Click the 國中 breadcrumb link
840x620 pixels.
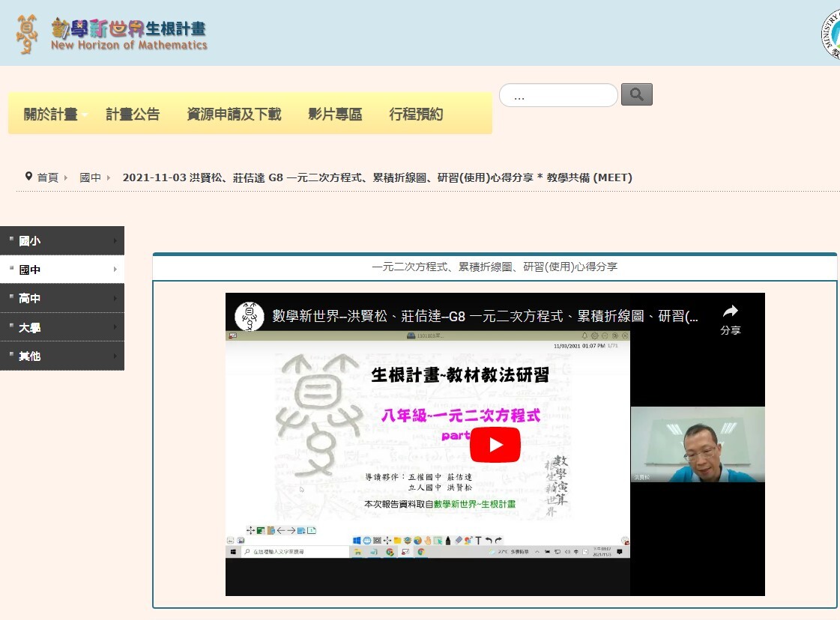[91, 177]
